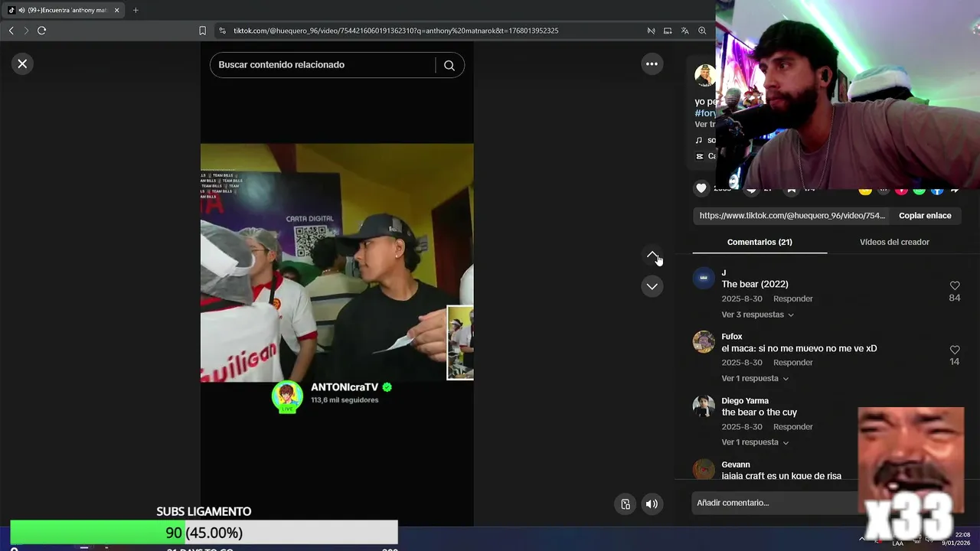Expand 'Ver 3 respuestas' under J's comment

[x=757, y=315]
